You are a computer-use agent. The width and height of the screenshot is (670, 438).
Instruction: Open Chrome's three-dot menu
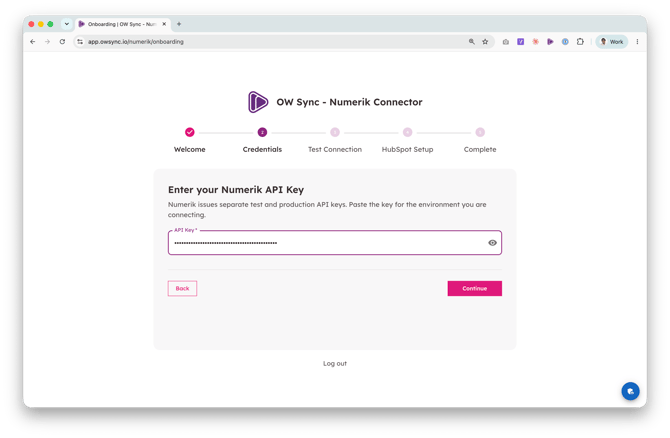[x=637, y=41]
